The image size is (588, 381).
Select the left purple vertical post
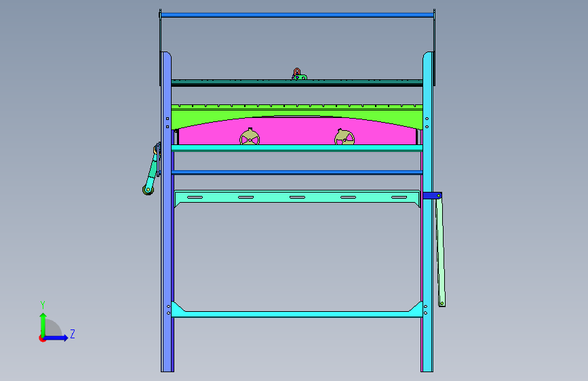tap(166, 212)
